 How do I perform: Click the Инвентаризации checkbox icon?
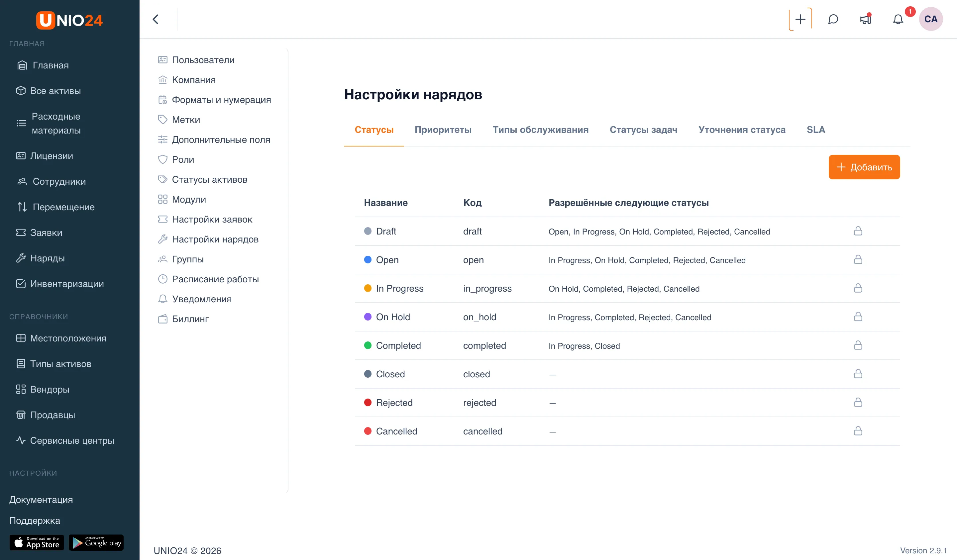21,284
